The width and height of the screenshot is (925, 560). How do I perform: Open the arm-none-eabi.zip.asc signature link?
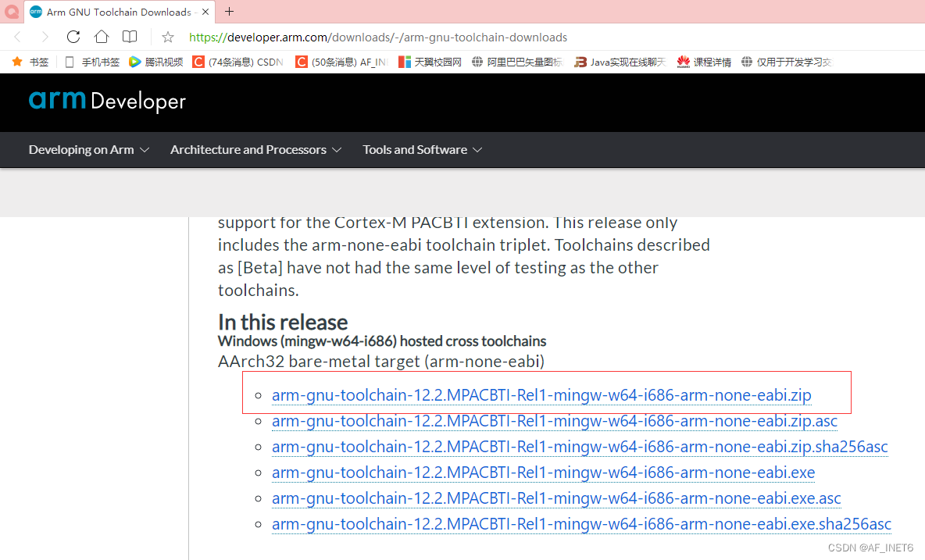pyautogui.click(x=555, y=421)
